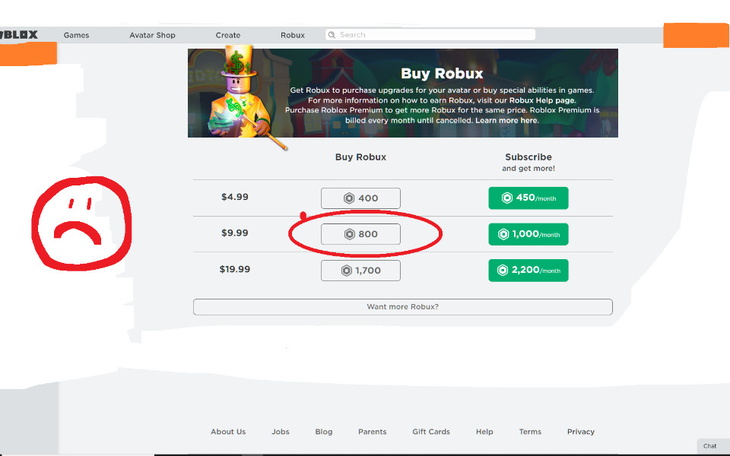This screenshot has width=730, height=456.
Task: Open the Games menu item
Action: pos(76,35)
